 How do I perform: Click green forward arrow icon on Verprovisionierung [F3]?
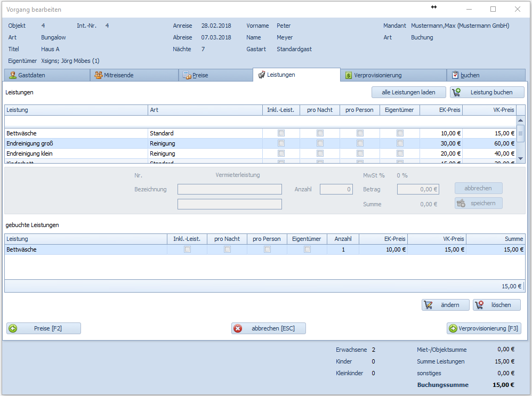(453, 328)
